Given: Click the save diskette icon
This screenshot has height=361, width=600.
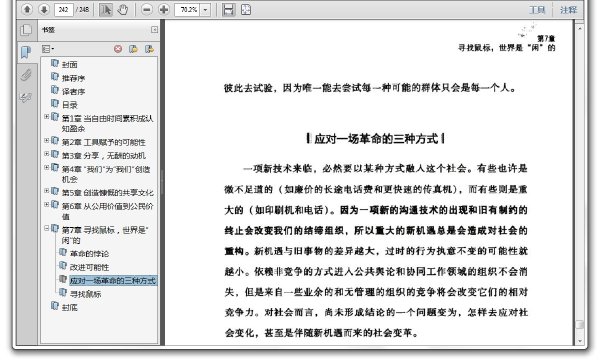Looking at the screenshot, I should click(228, 10).
